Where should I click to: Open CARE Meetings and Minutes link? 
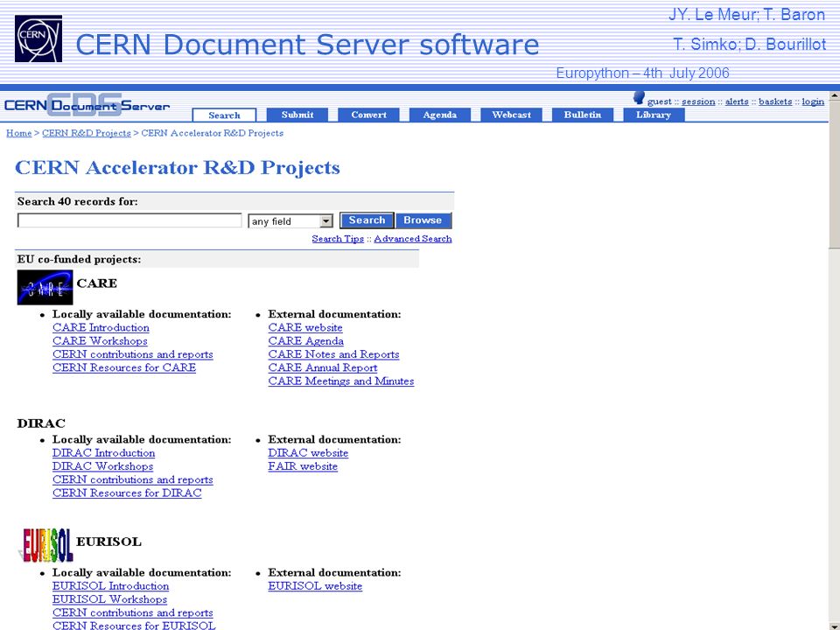pos(341,381)
